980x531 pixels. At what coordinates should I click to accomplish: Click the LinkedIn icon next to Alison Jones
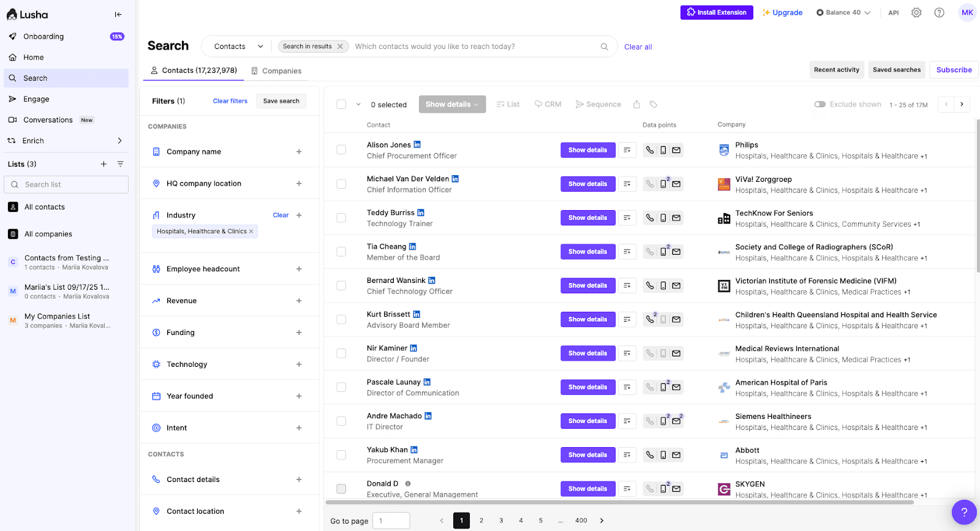(417, 145)
